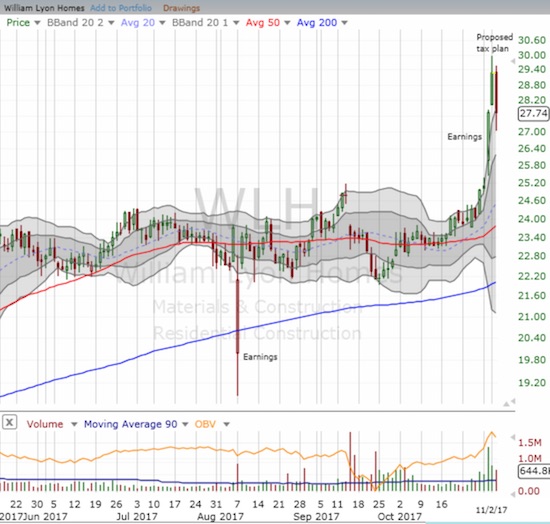
Task: Open the Moving Average 90 dropdown arrow
Action: (x=186, y=424)
